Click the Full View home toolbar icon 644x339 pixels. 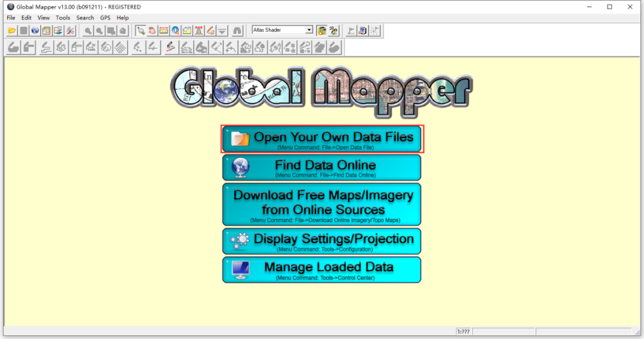[123, 30]
